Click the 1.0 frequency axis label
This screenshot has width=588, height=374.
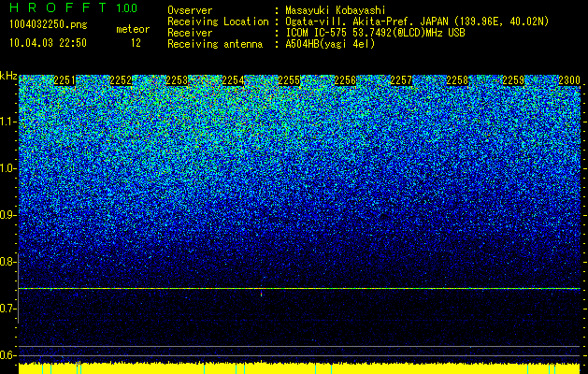7,168
